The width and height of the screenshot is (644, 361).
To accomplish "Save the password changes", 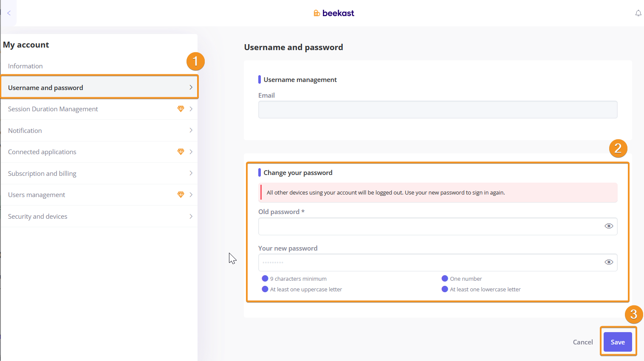I will [x=617, y=342].
